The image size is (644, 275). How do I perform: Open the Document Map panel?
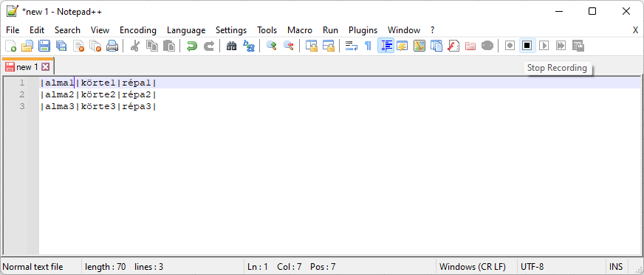coord(419,46)
